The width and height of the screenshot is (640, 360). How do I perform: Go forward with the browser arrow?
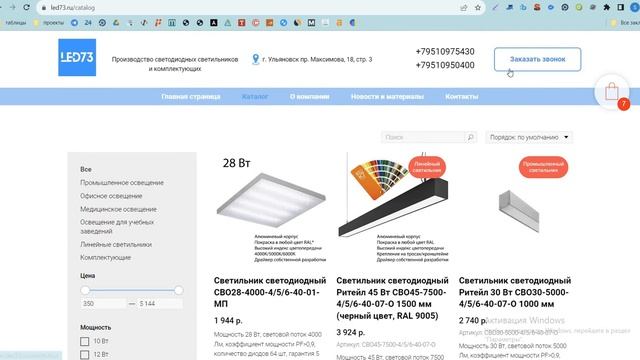(x=12, y=7)
